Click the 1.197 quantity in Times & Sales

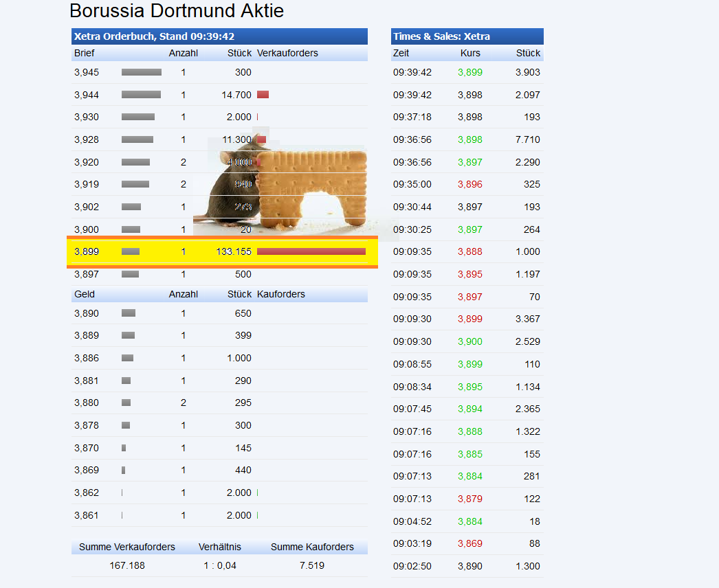[x=528, y=275]
